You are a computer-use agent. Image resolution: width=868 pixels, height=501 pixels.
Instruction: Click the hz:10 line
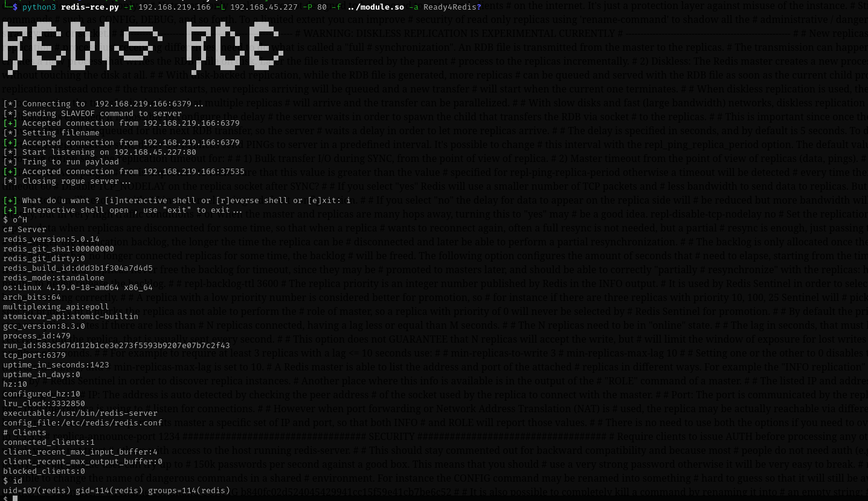[15, 384]
